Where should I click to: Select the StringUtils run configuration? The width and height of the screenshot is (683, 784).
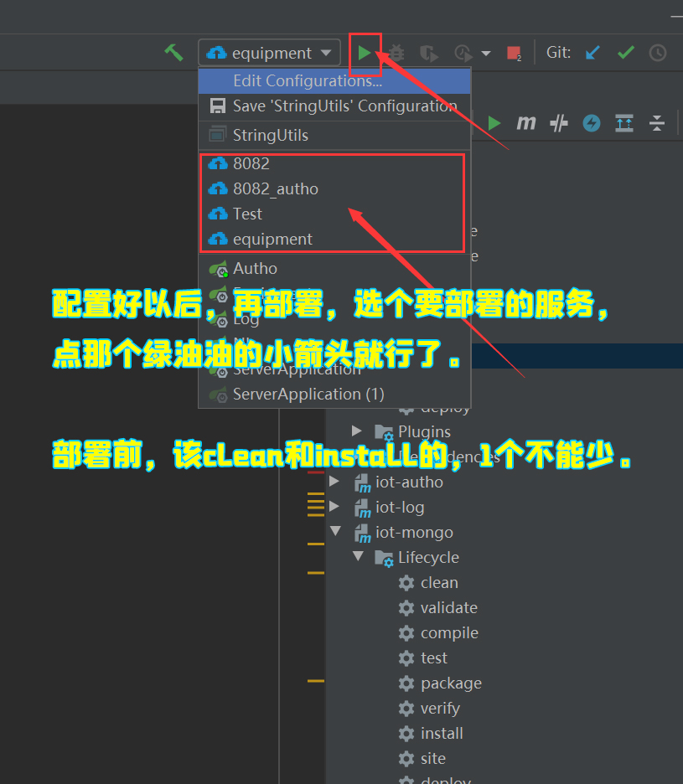[x=334, y=135]
